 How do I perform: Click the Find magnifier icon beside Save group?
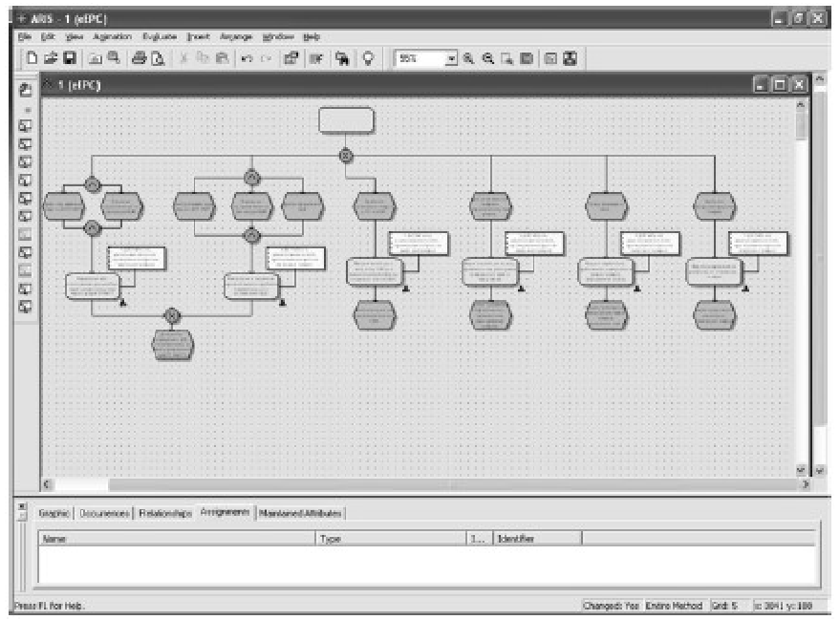point(114,58)
